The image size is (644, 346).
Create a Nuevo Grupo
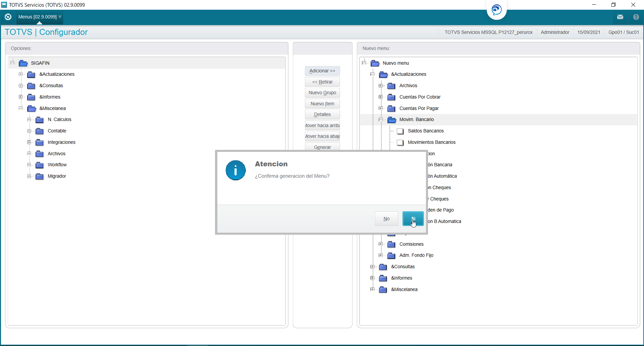322,93
